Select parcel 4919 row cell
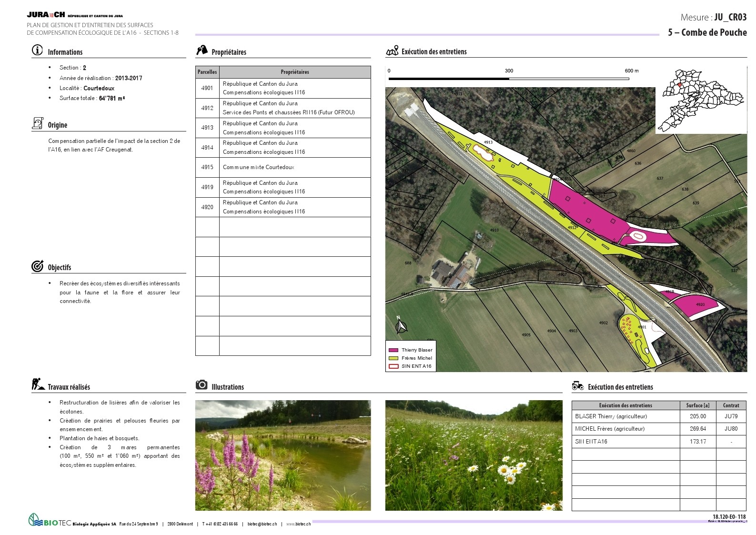This screenshot has width=756, height=535. tap(207, 187)
